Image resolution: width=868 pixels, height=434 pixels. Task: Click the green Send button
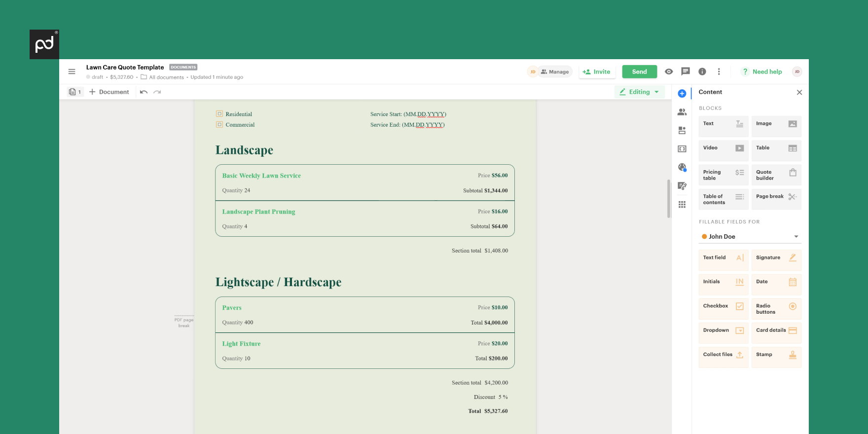point(639,72)
